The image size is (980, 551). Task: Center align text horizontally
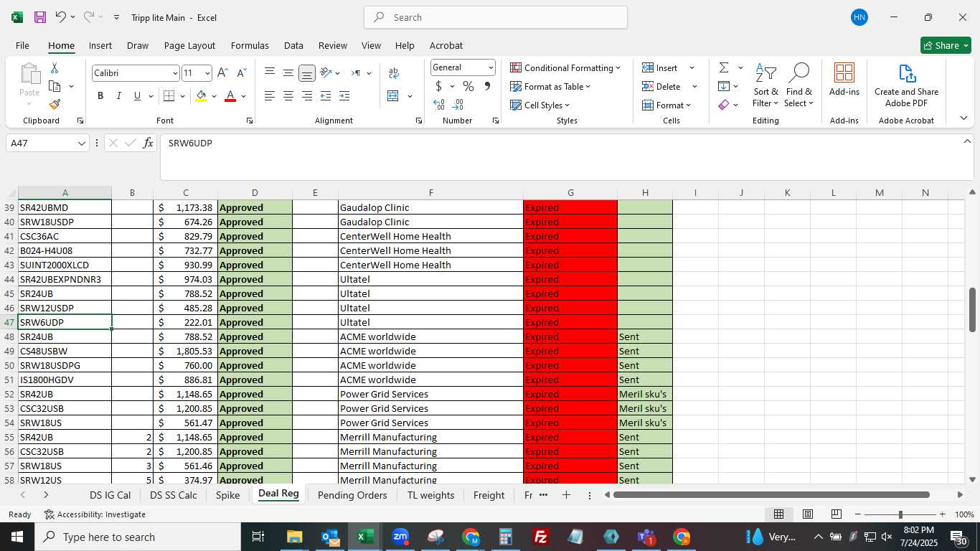click(x=288, y=96)
